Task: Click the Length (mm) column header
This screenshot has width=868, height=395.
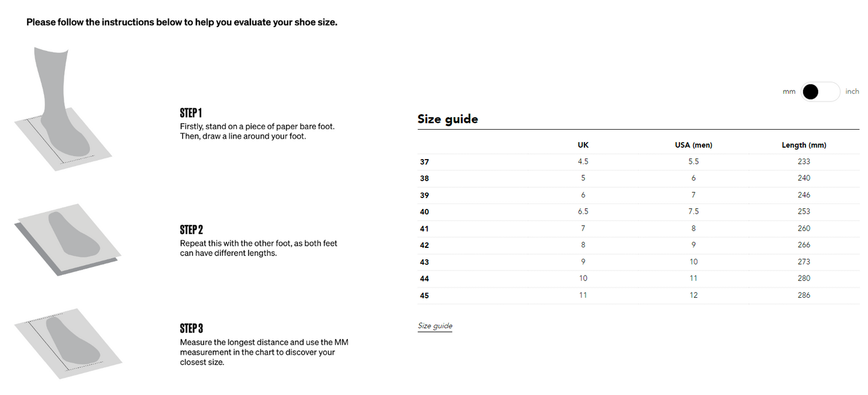Action: (804, 145)
